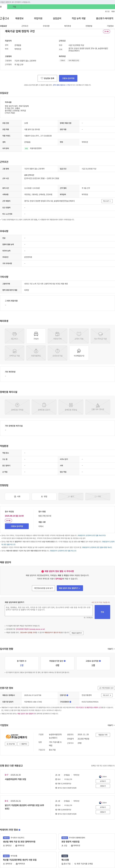Viewport: 115px width, 868px height.
Task: Click info icon beside 고용24 입사지원 count
Action: point(100,661)
